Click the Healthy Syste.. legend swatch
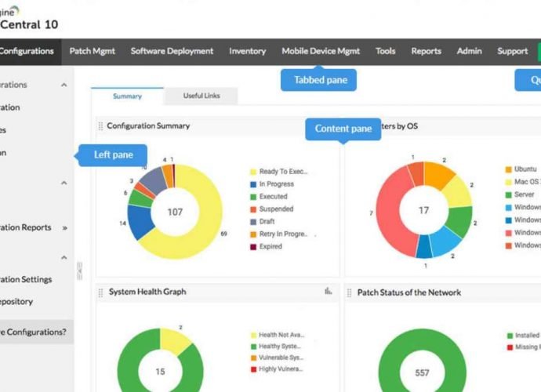 pyautogui.click(x=253, y=347)
